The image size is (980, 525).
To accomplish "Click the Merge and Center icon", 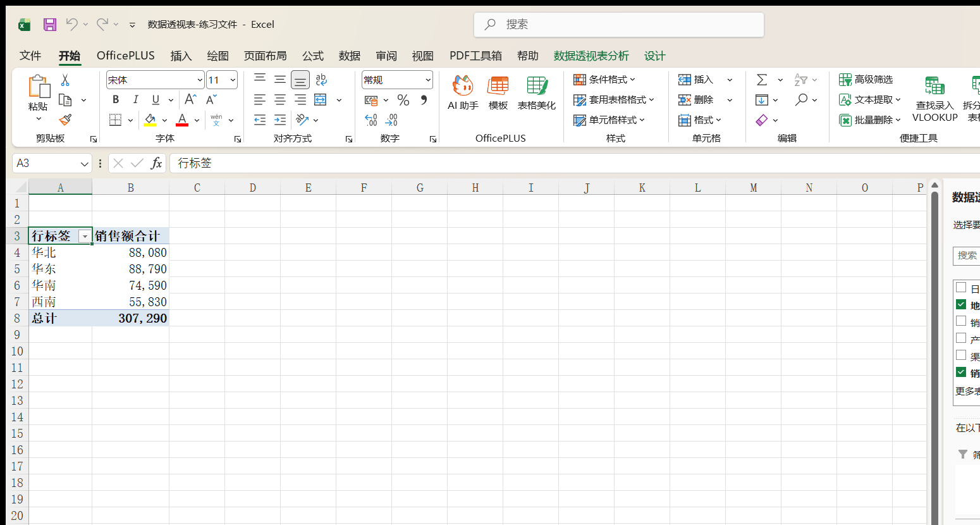I will tap(321, 100).
